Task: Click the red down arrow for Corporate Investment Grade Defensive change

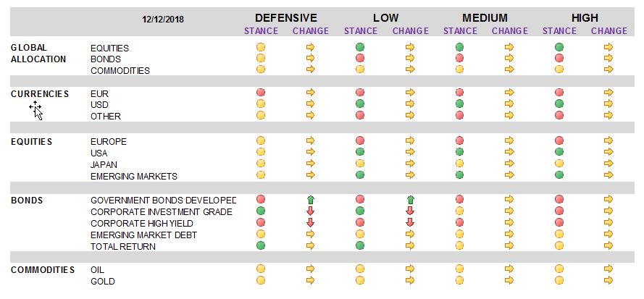Action: tap(311, 211)
